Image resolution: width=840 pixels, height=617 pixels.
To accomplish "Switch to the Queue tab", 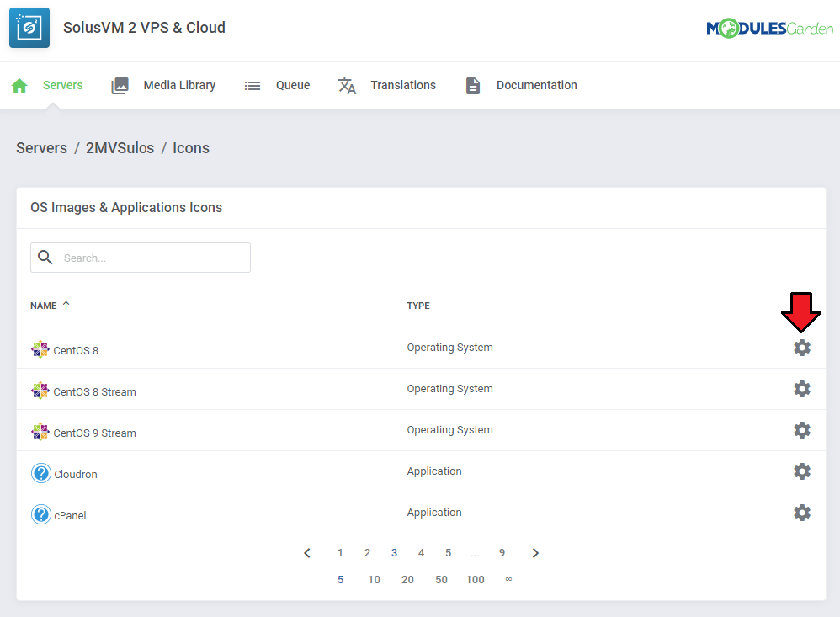I will coord(293,85).
